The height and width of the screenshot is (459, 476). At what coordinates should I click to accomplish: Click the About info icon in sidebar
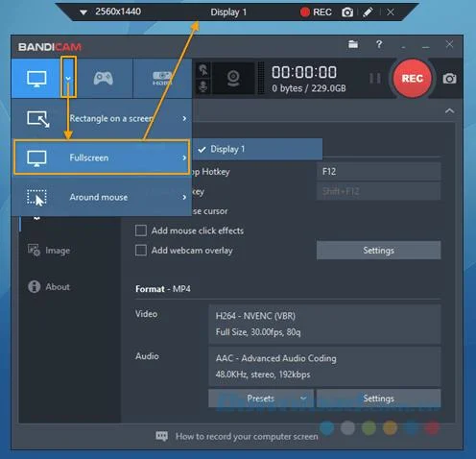click(x=34, y=286)
